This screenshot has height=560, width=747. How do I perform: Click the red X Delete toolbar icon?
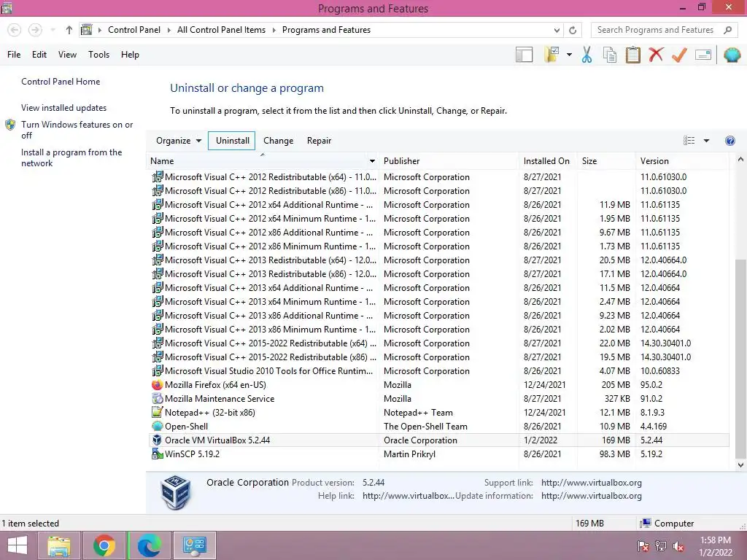tap(656, 55)
